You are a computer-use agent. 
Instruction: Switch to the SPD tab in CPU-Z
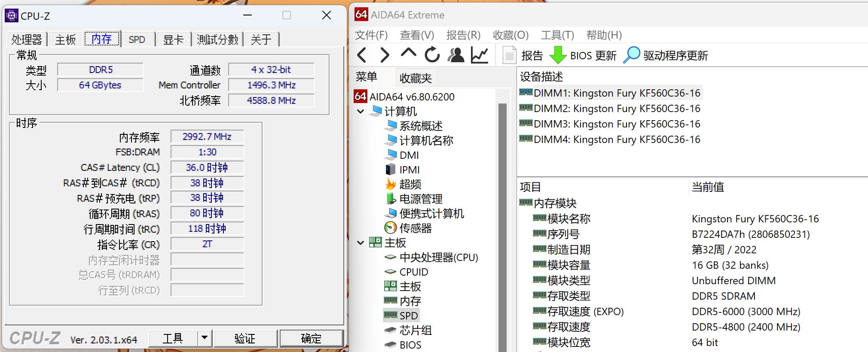point(137,39)
